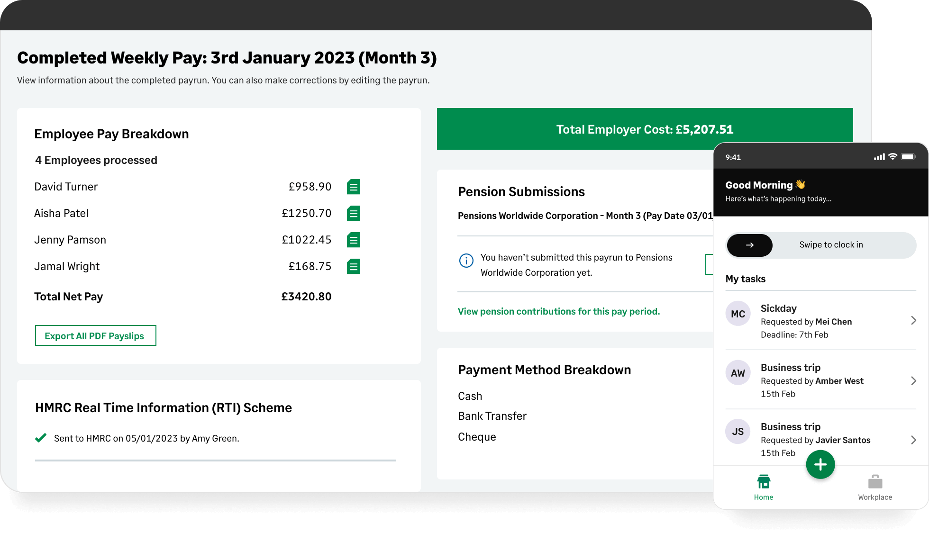The width and height of the screenshot is (929, 560).
Task: Click Export All PDF Payslips button
Action: pyautogui.click(x=95, y=335)
